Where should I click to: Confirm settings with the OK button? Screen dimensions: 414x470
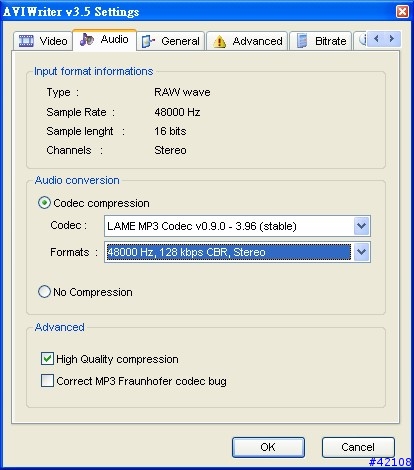[268, 447]
